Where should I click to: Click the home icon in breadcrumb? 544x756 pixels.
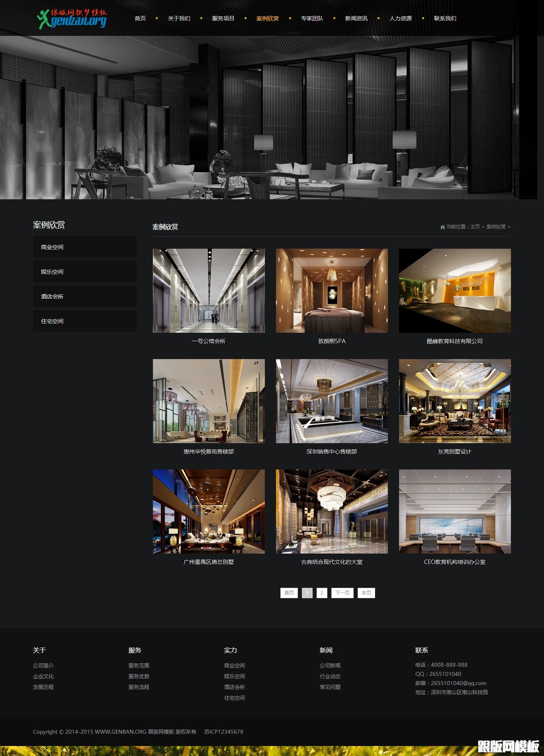pyautogui.click(x=442, y=227)
